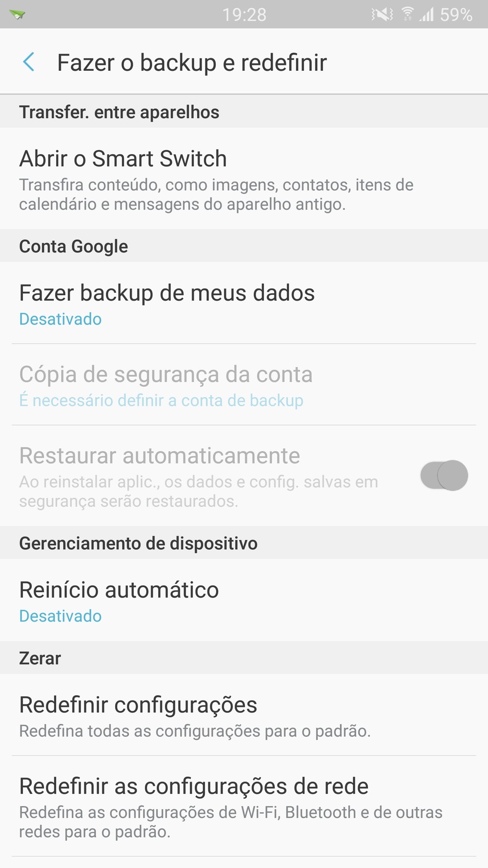Tap the Conta Google section header
The width and height of the screenshot is (488, 868).
coord(74,247)
